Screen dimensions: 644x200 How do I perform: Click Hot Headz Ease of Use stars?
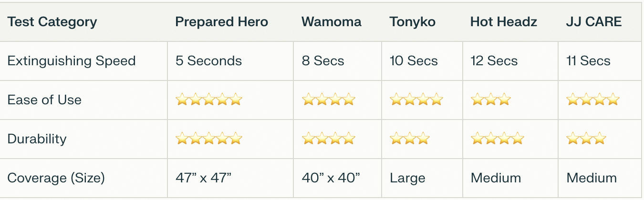tap(491, 100)
